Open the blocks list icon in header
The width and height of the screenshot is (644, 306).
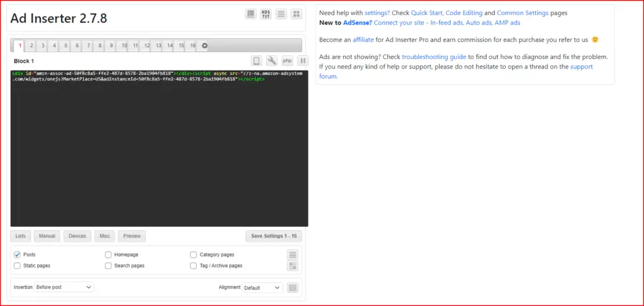(x=281, y=14)
